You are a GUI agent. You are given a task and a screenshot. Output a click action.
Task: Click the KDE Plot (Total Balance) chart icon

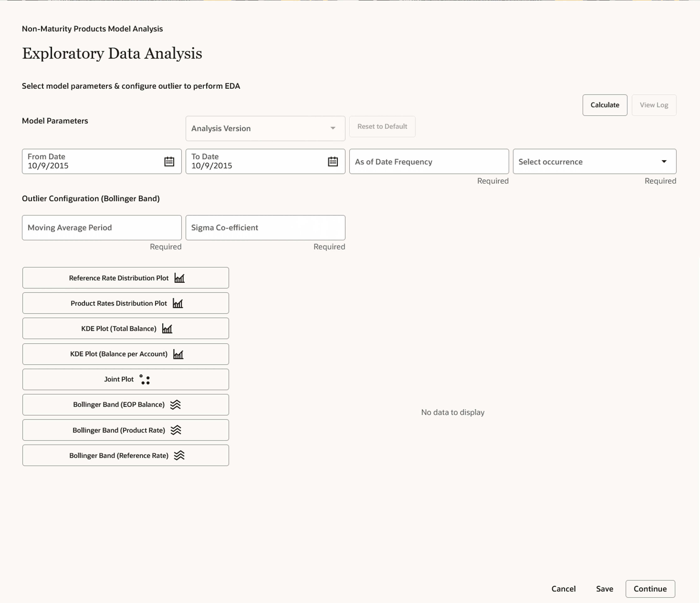167,328
